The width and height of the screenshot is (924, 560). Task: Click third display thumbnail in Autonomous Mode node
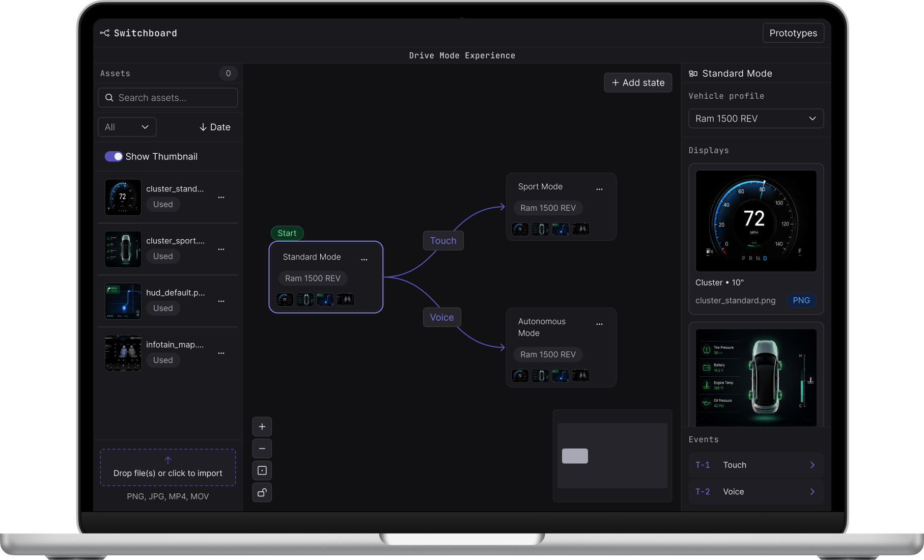tap(561, 376)
